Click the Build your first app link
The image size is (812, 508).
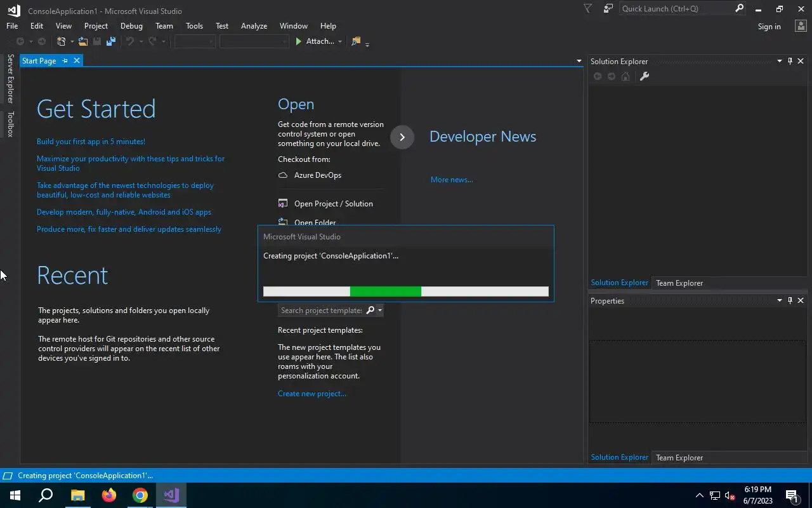[91, 142]
